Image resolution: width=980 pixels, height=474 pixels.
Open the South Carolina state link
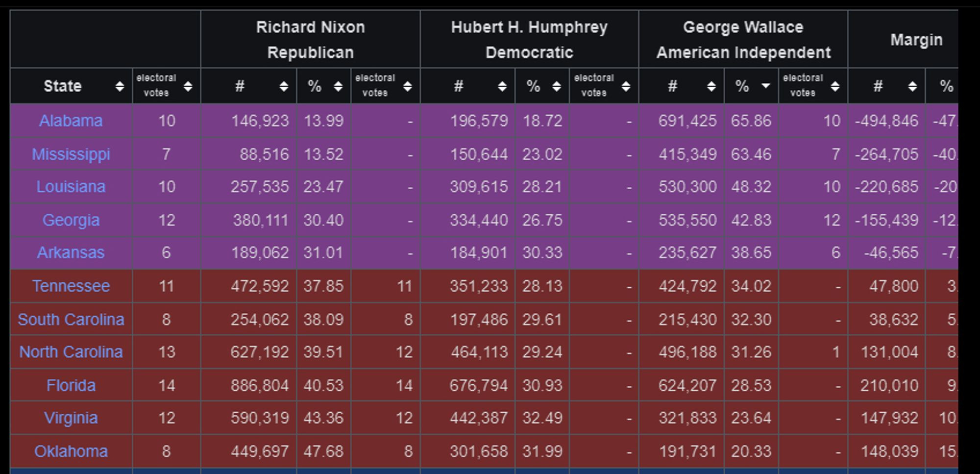[x=71, y=320]
